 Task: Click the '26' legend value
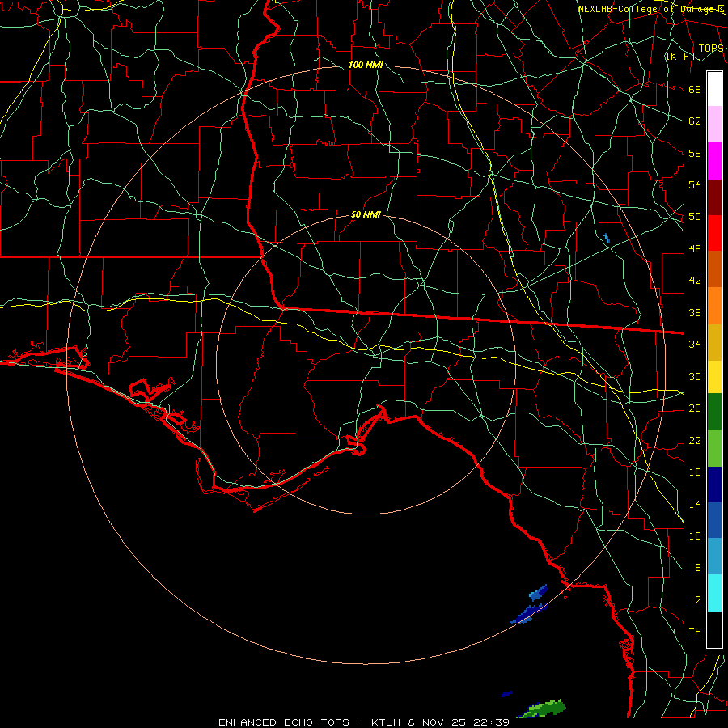tap(695, 408)
